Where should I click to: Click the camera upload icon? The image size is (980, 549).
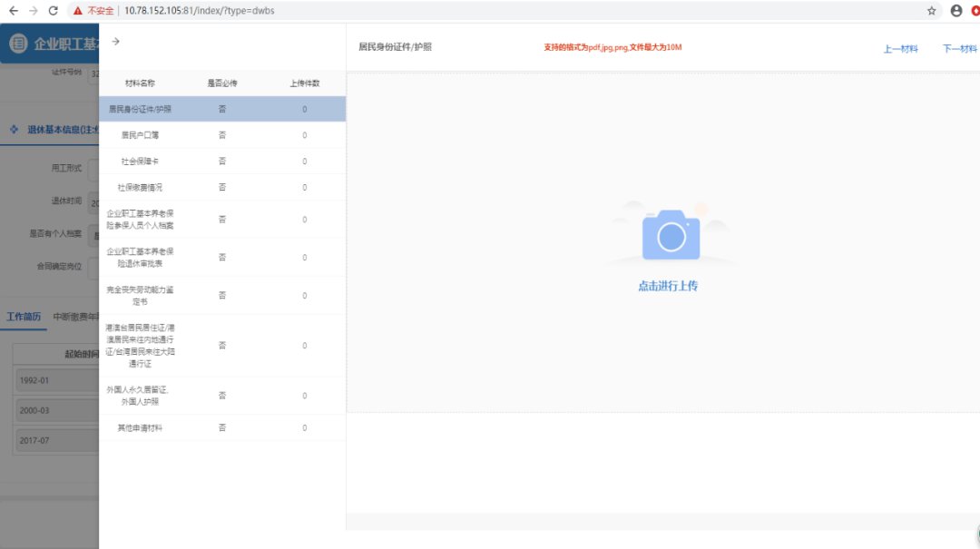[671, 234]
